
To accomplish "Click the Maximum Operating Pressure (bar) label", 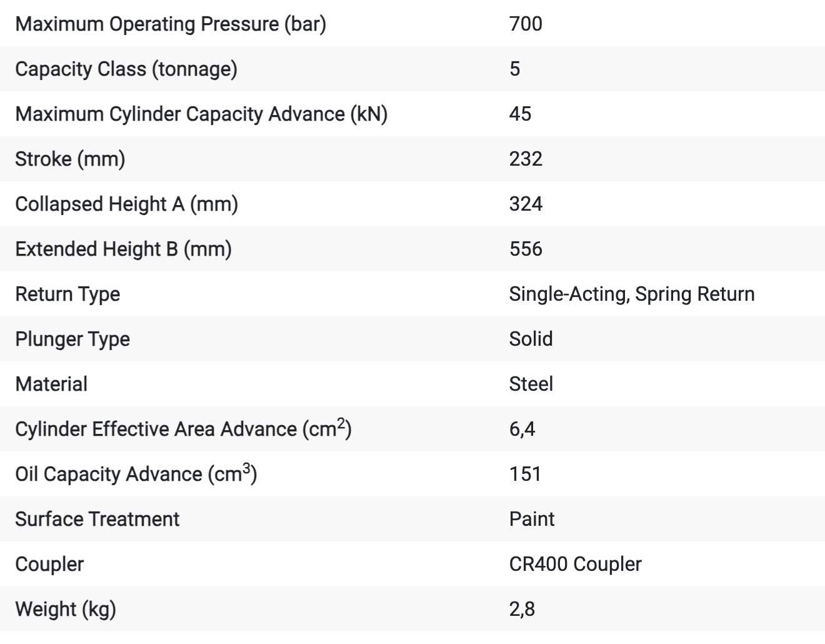I will tap(170, 24).
